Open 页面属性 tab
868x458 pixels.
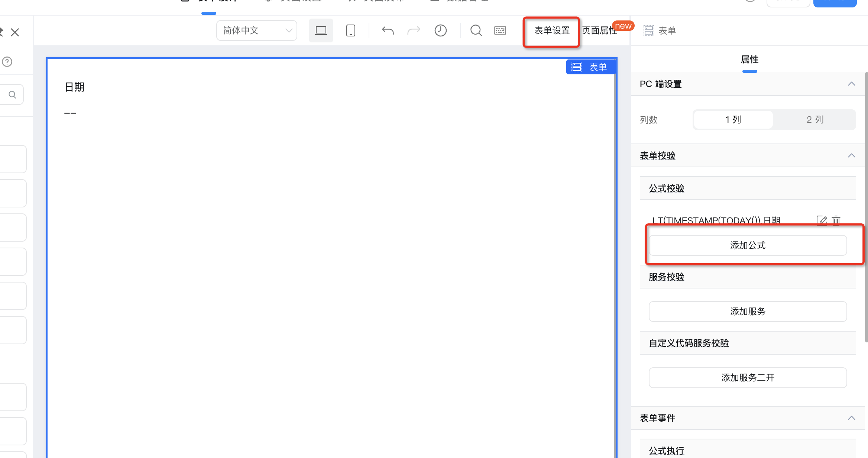point(600,30)
